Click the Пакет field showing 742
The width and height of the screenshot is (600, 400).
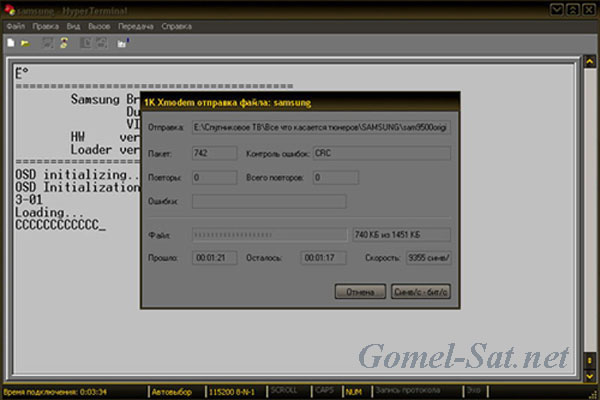(214, 153)
